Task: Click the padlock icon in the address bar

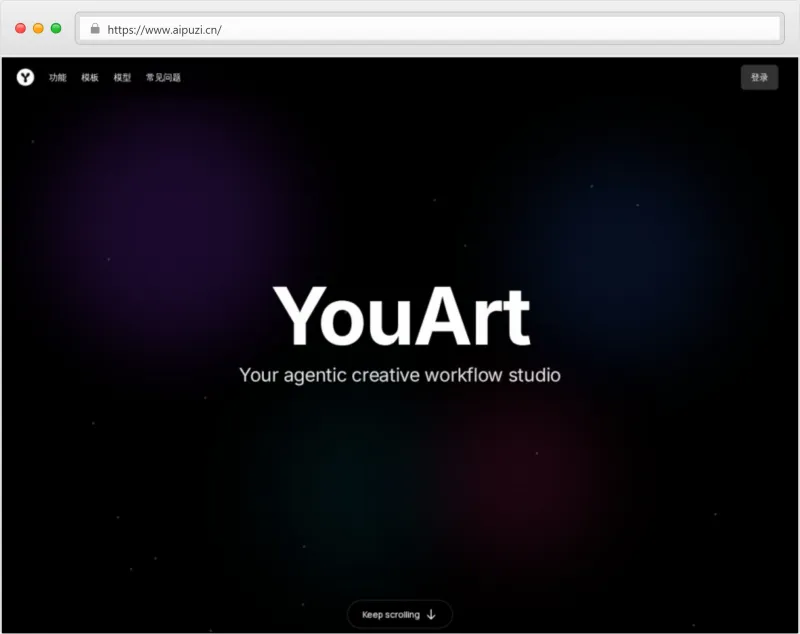Action: (95, 29)
